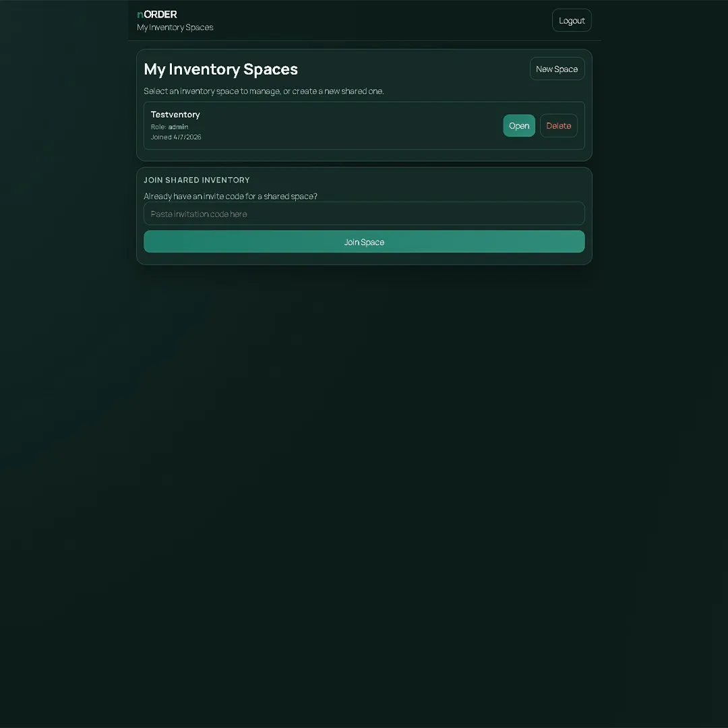728x728 pixels.
Task: Click the nORDER logo text
Action: pyautogui.click(x=157, y=14)
